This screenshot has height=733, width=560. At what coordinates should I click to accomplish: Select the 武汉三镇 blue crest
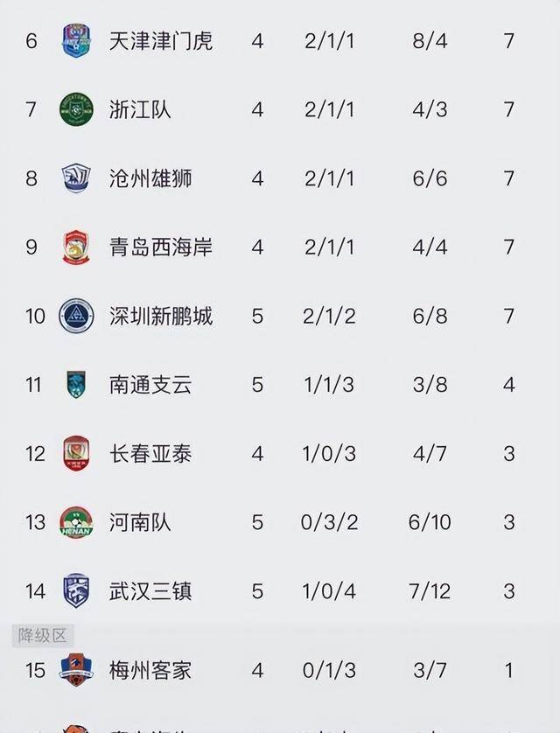[76, 591]
